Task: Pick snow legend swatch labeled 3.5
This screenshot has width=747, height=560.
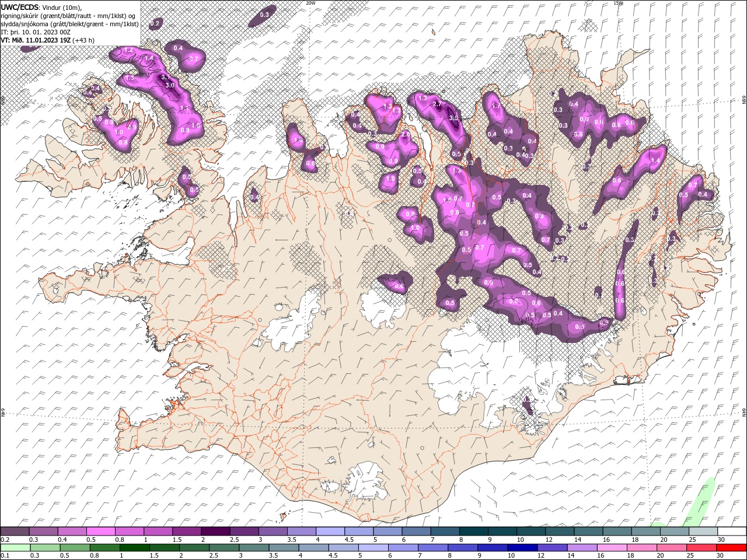Action: [x=302, y=531]
